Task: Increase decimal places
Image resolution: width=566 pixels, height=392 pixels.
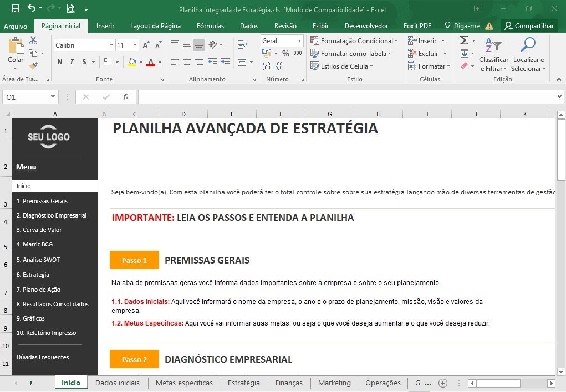Action: [x=267, y=66]
